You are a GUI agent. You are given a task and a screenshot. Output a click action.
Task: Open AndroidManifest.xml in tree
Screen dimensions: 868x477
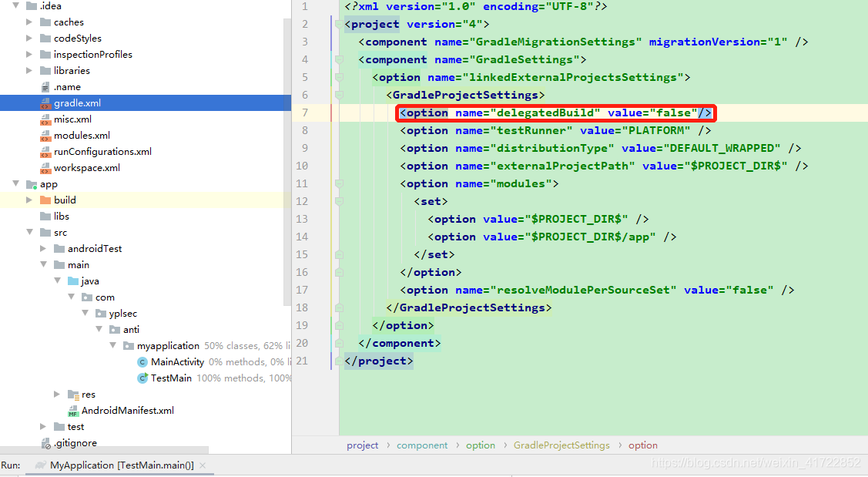tap(127, 411)
